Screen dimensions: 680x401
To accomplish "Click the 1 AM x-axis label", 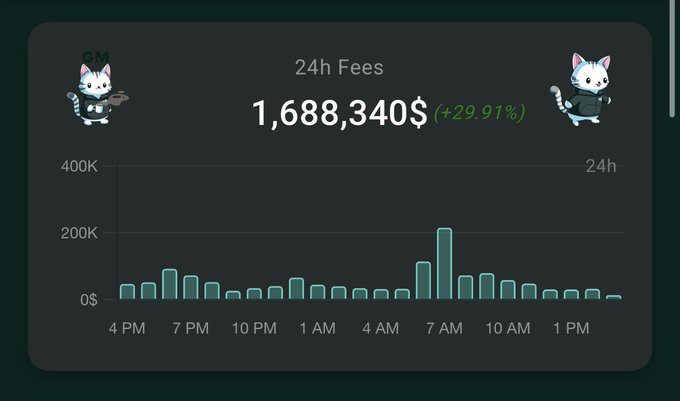I will point(318,328).
